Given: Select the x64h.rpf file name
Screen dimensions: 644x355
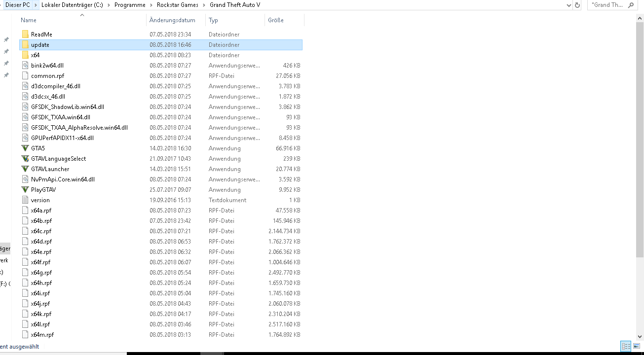Looking at the screenshot, I should point(41,283).
